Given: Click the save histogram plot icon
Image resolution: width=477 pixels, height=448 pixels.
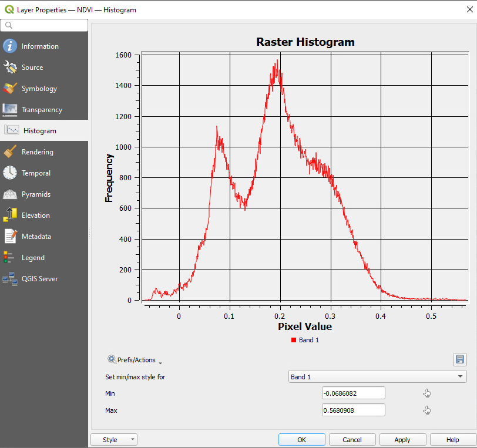Looking at the screenshot, I should pyautogui.click(x=460, y=359).
